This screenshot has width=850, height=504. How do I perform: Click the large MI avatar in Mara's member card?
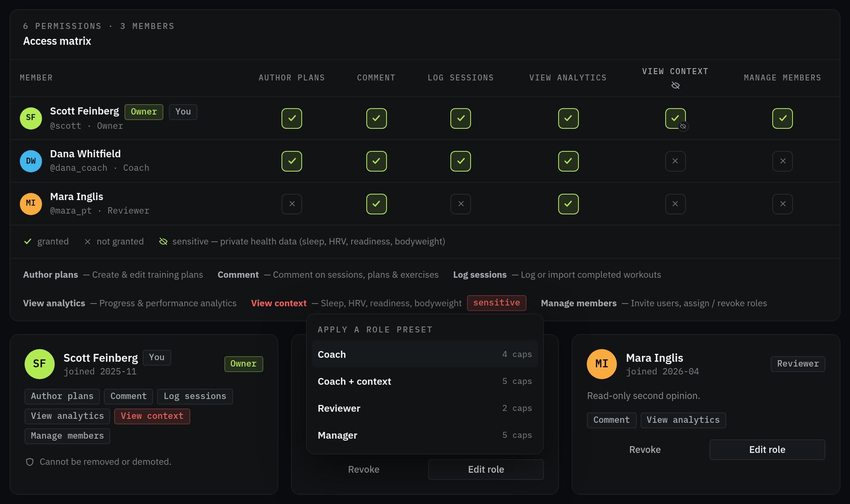click(x=602, y=364)
